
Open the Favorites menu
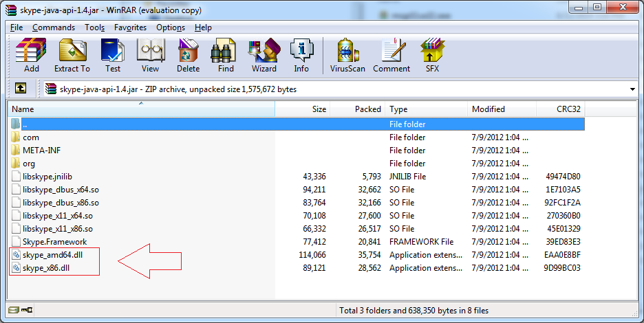point(130,27)
